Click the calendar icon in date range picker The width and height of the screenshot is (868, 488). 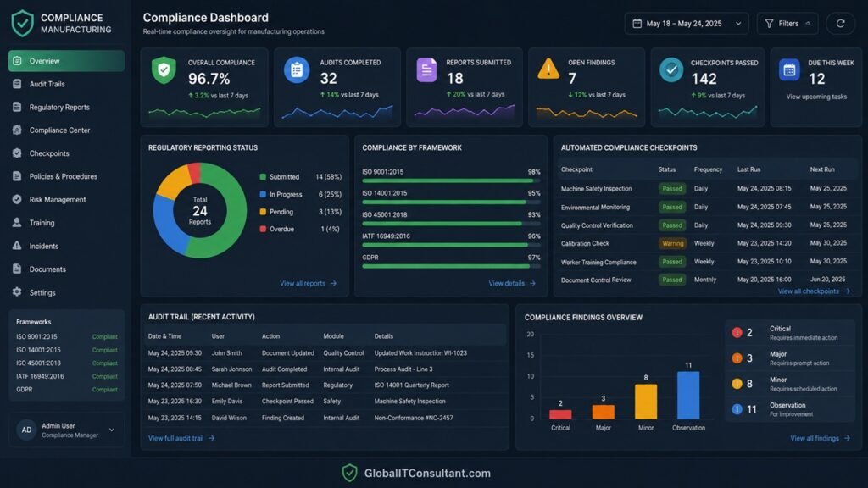(637, 23)
